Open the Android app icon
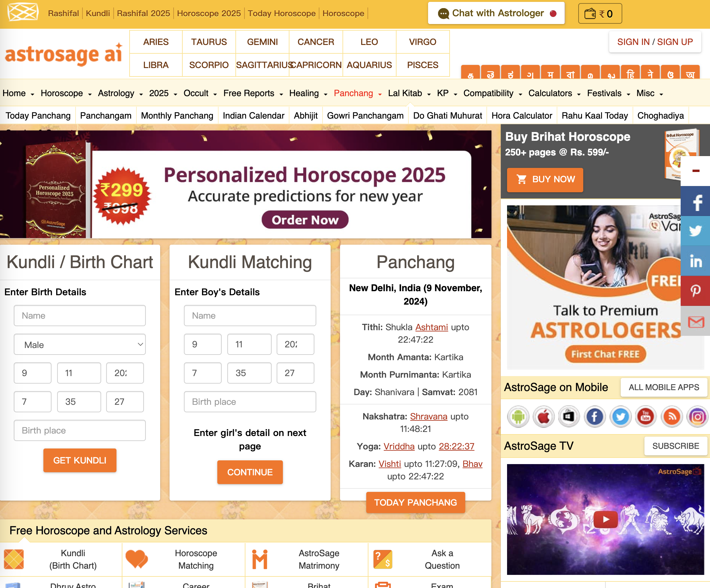 coord(518,417)
